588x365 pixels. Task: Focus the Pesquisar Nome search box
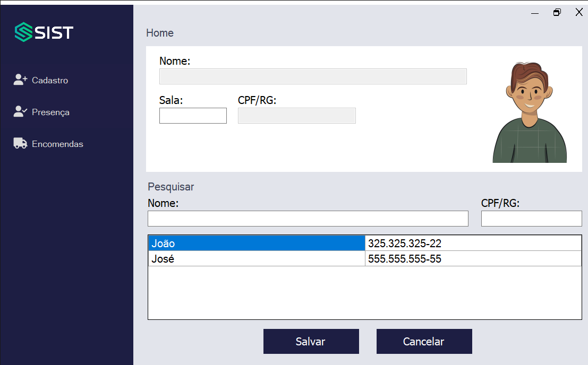(x=308, y=219)
